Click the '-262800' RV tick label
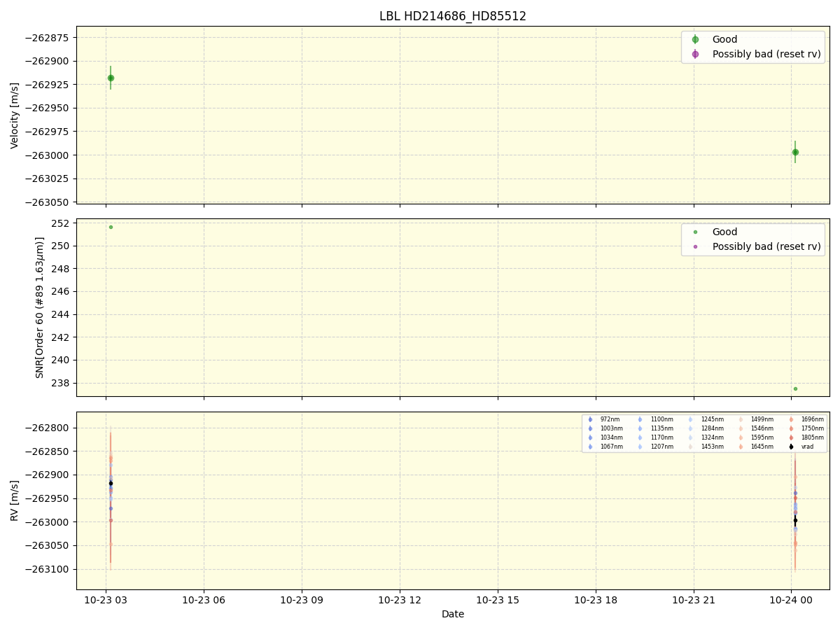Viewport: 840px width, 630px height. (x=48, y=428)
